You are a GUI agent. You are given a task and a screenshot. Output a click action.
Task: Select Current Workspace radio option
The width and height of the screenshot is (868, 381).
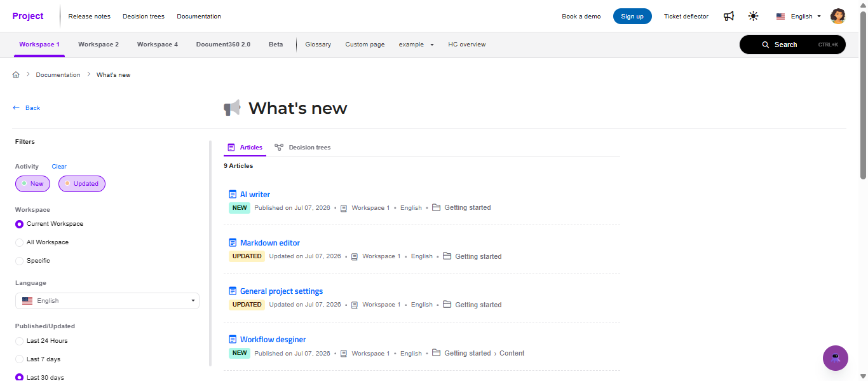[20, 224]
